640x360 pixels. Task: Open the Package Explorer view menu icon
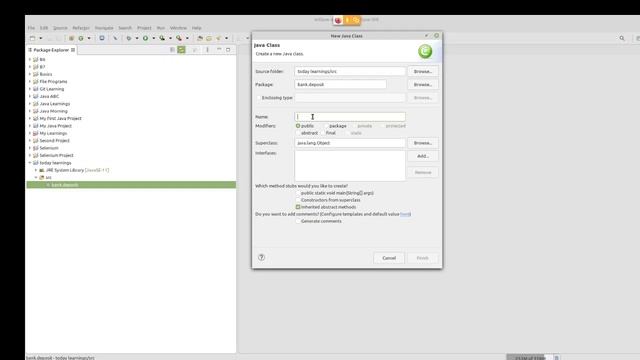click(x=207, y=50)
